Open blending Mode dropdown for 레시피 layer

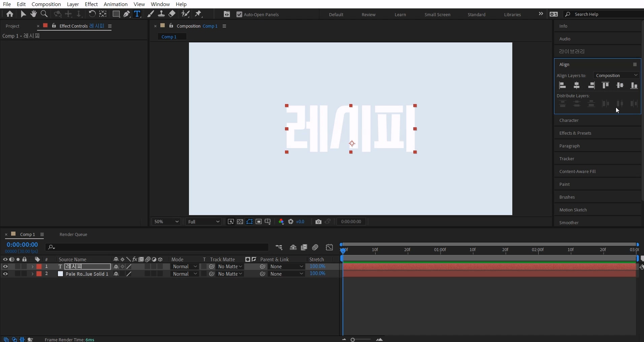coord(185,267)
